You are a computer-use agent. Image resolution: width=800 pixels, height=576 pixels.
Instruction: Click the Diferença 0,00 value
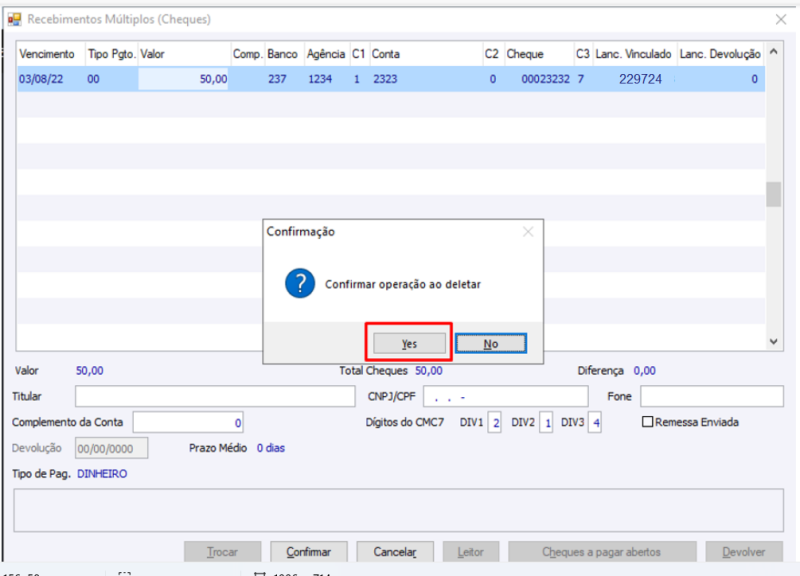point(644,371)
